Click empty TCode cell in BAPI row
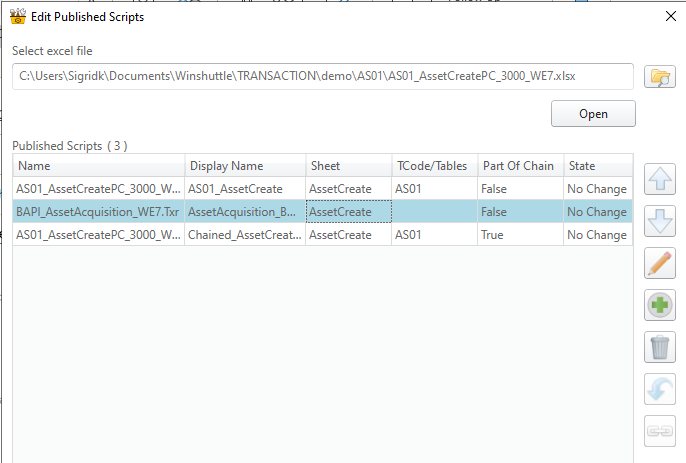 [434, 212]
